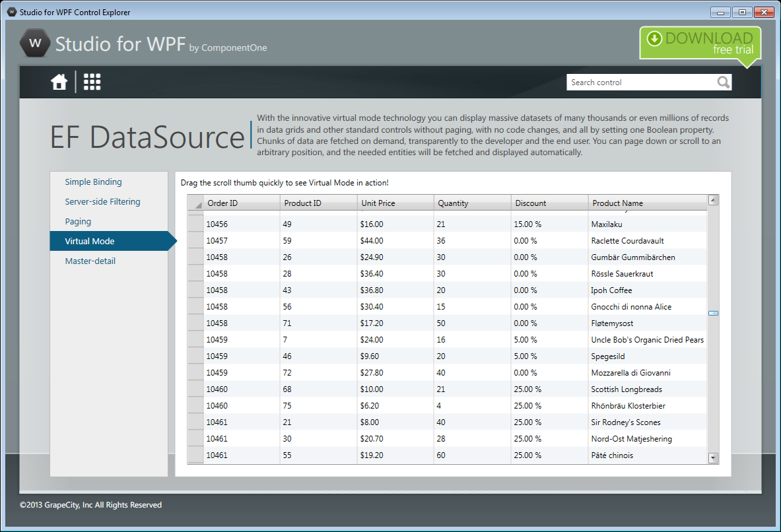Open the Server-side Filtering sample
Image resolution: width=781 pixels, height=532 pixels.
point(102,202)
